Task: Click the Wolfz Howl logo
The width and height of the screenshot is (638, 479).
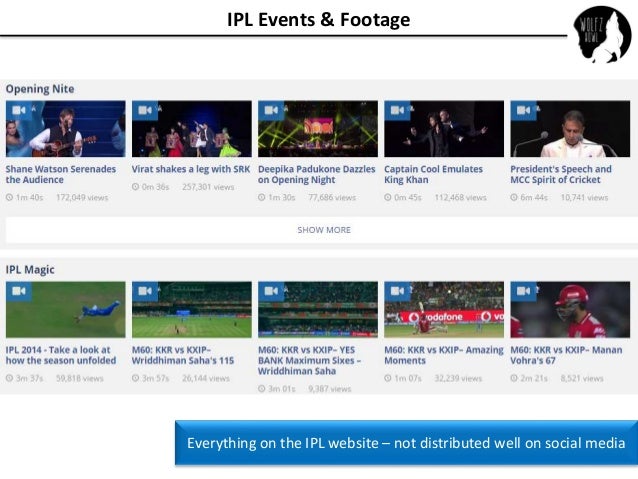Action: [x=602, y=35]
